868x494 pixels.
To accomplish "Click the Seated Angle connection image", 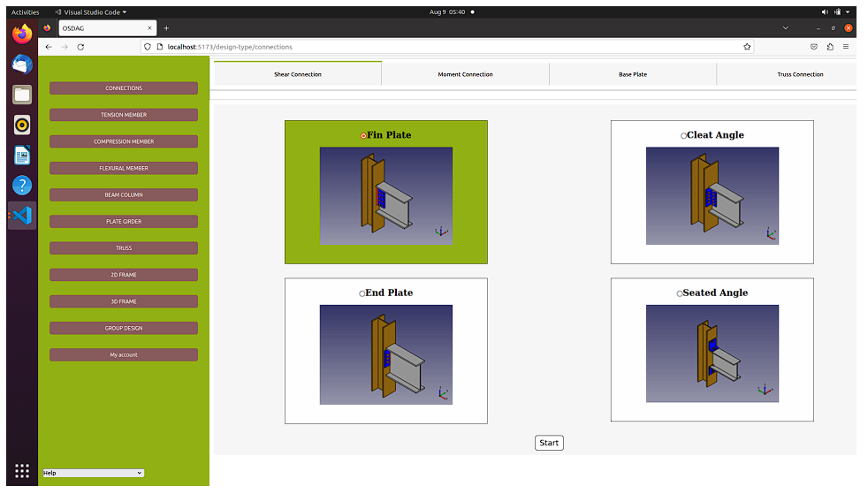I will [x=712, y=353].
